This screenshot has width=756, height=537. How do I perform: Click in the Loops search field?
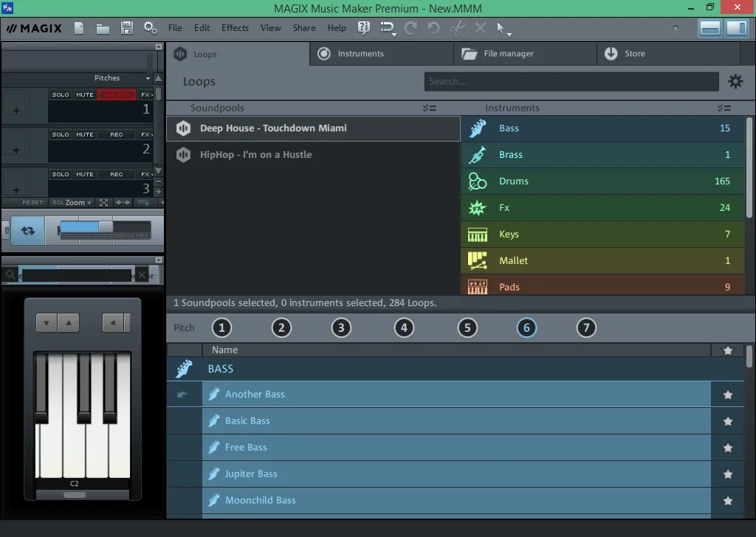571,81
